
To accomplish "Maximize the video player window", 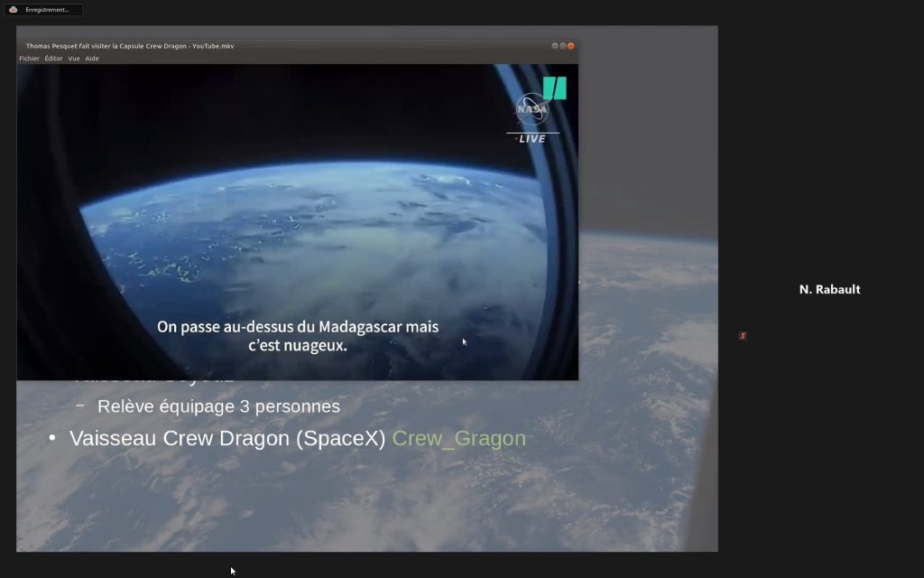I will click(563, 45).
